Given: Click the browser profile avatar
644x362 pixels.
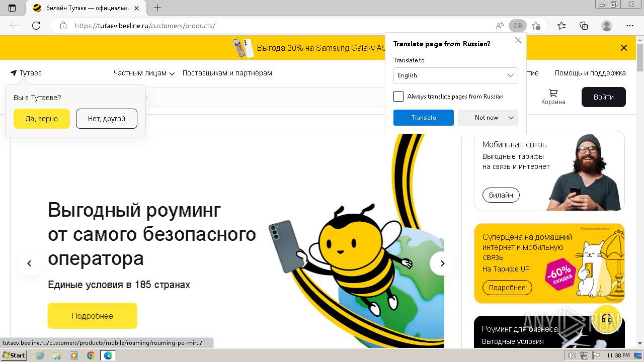Looking at the screenshot, I should click(x=607, y=26).
